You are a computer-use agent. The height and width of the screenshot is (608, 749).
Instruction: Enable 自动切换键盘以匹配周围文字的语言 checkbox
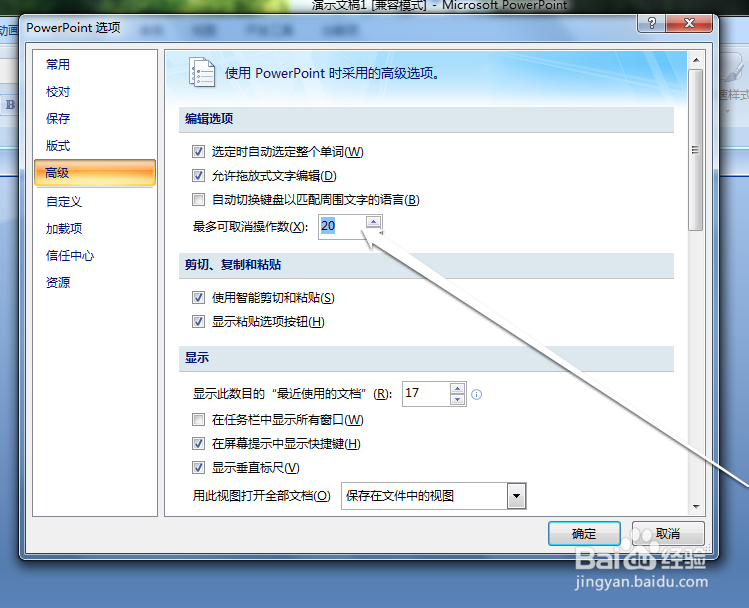(198, 200)
